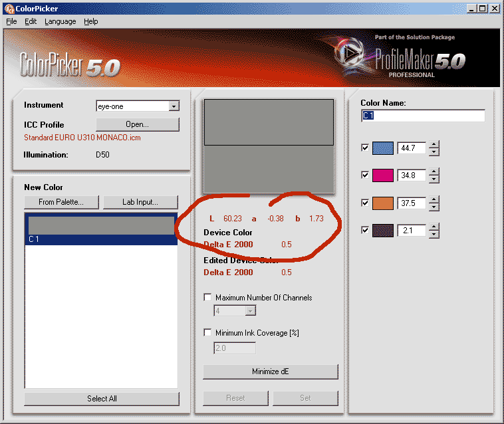
Task: Click the From Palette button
Action: (61, 202)
